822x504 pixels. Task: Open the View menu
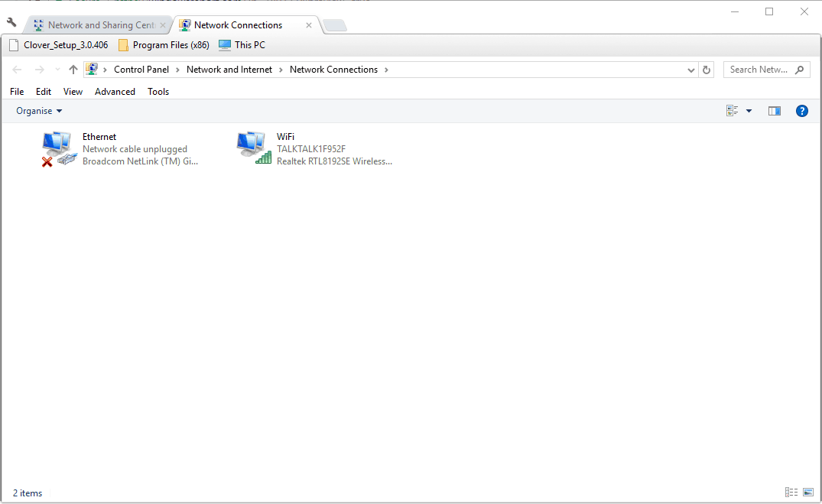tap(73, 92)
